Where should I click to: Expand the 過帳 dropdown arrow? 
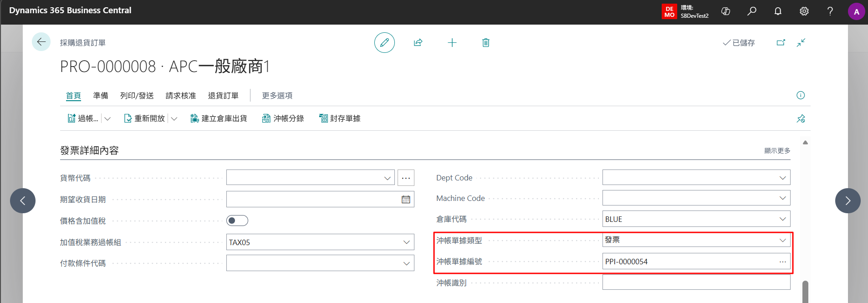(107, 118)
